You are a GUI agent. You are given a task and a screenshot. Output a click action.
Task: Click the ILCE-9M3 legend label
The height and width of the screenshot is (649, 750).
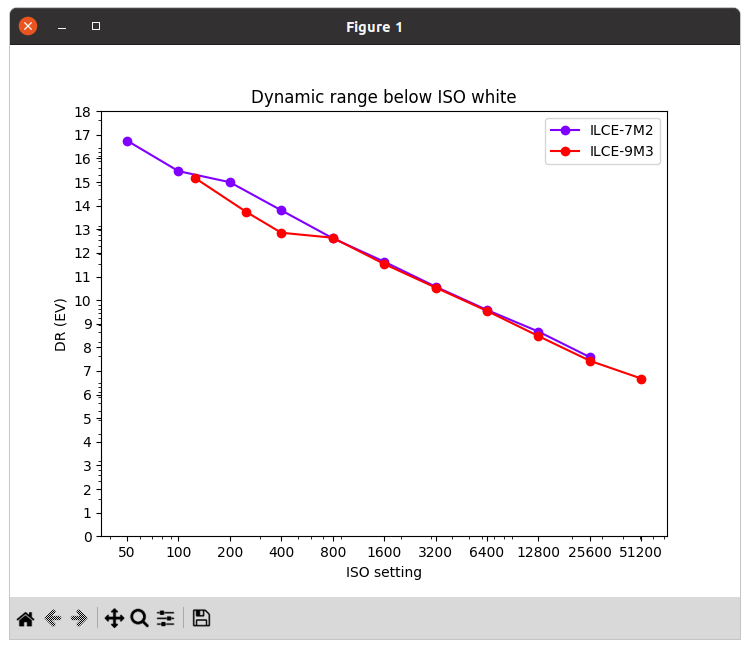tap(621, 152)
